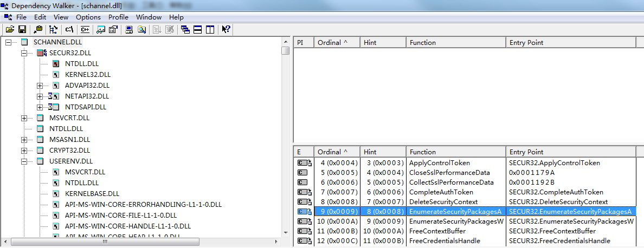This screenshot has width=644, height=248.
Task: Click the document system icon beside File menu
Action: pyautogui.click(x=8, y=17)
